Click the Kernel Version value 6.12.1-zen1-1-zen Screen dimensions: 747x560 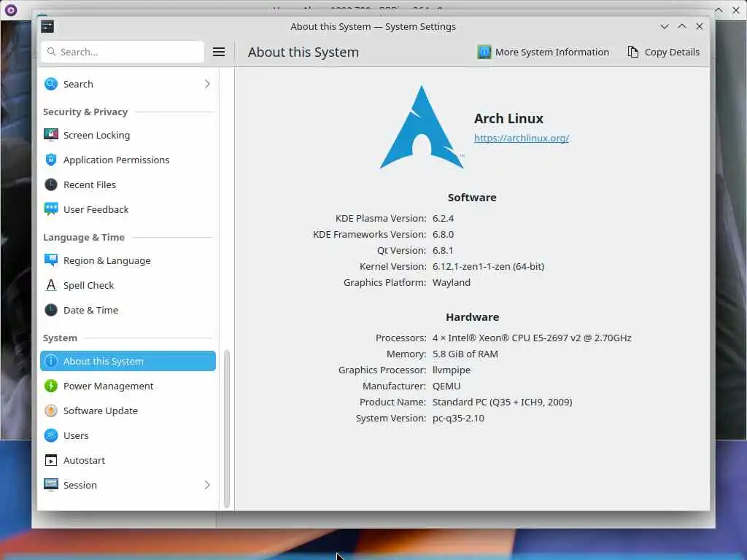[x=488, y=267]
